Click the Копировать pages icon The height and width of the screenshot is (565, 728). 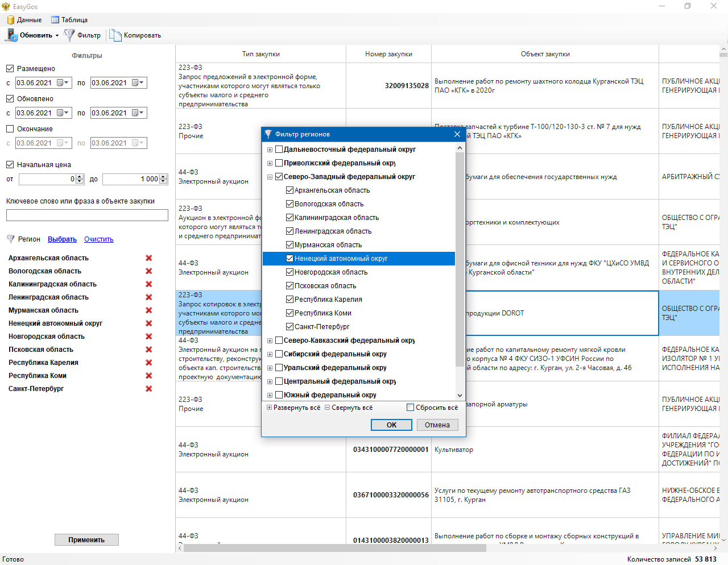pos(115,35)
